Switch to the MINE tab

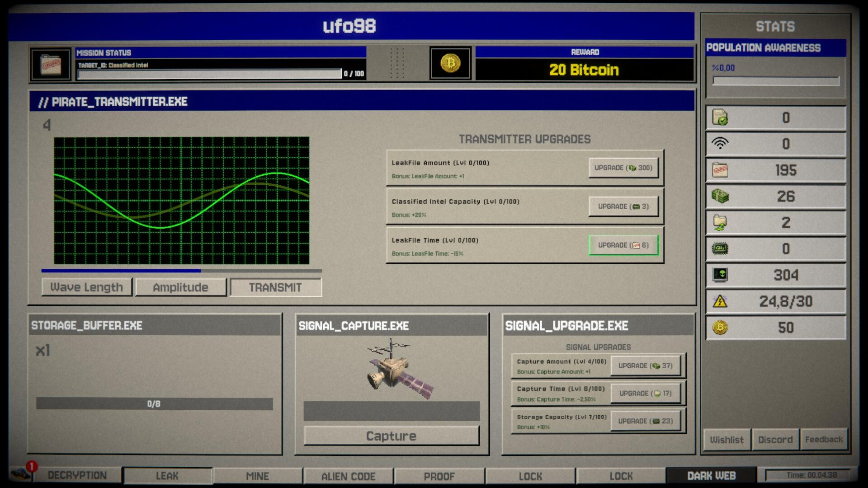tap(258, 476)
